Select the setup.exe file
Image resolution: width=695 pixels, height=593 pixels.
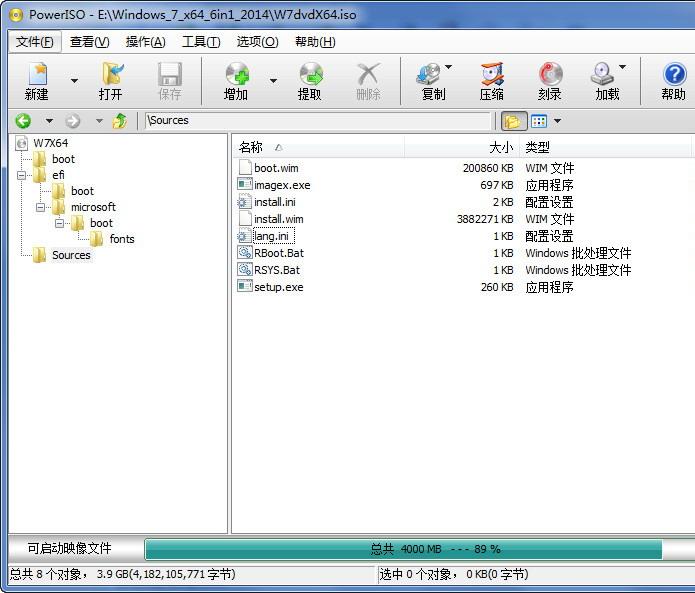pos(279,287)
